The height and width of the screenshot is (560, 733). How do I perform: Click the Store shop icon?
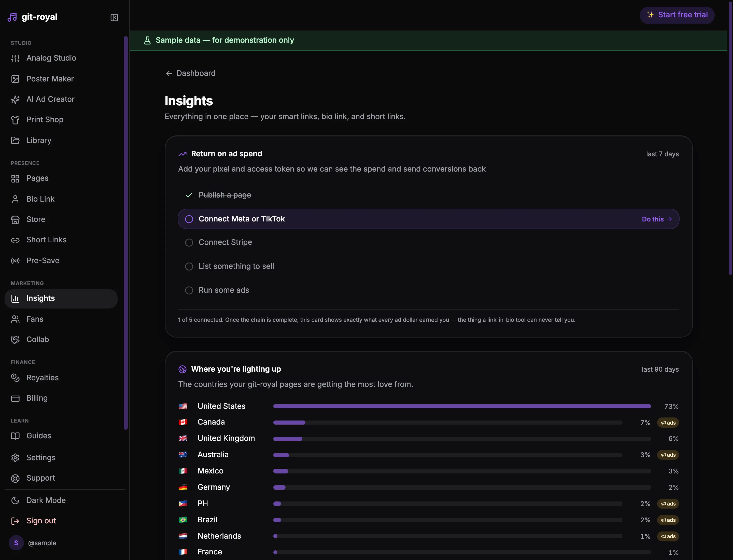[x=15, y=220]
